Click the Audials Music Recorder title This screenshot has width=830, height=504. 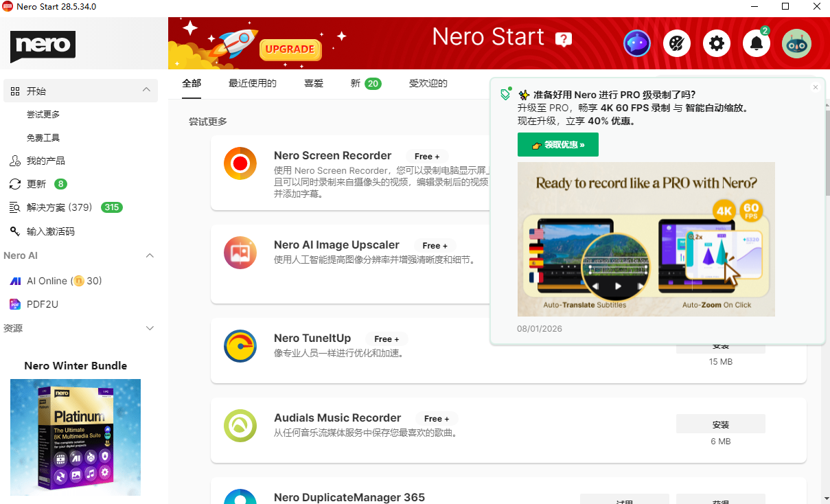pos(337,417)
